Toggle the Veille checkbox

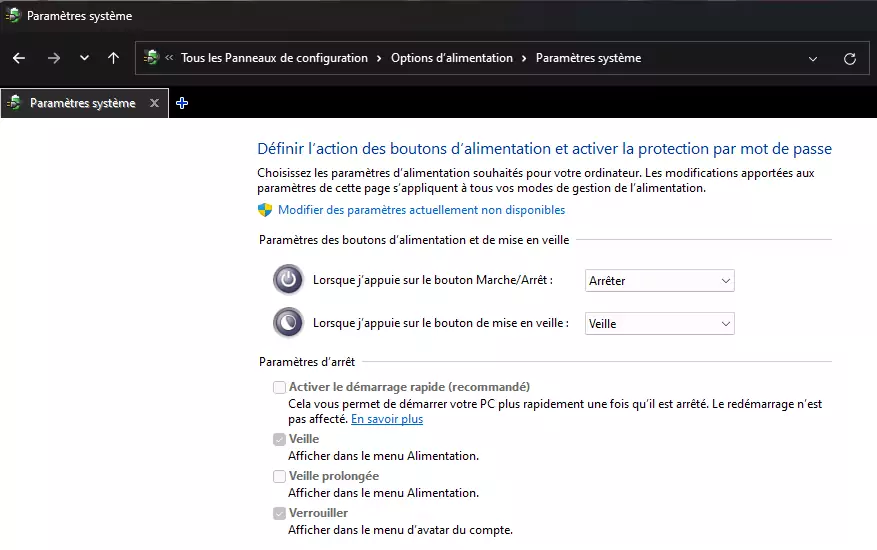(279, 439)
